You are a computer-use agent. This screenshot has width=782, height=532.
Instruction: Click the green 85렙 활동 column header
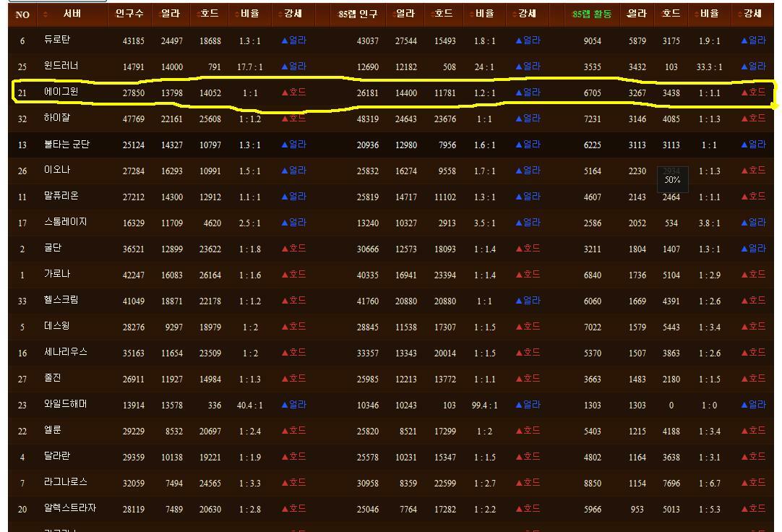592,14
